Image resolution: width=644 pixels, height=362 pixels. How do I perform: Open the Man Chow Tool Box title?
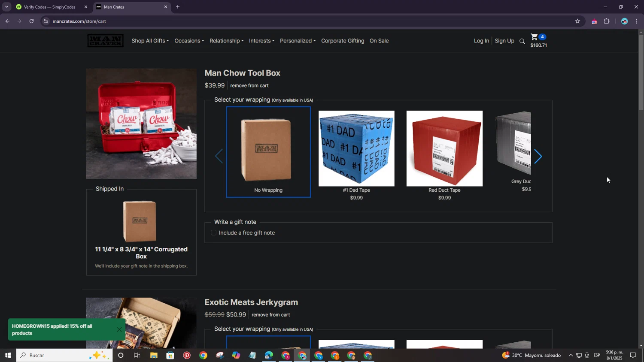[x=243, y=73]
